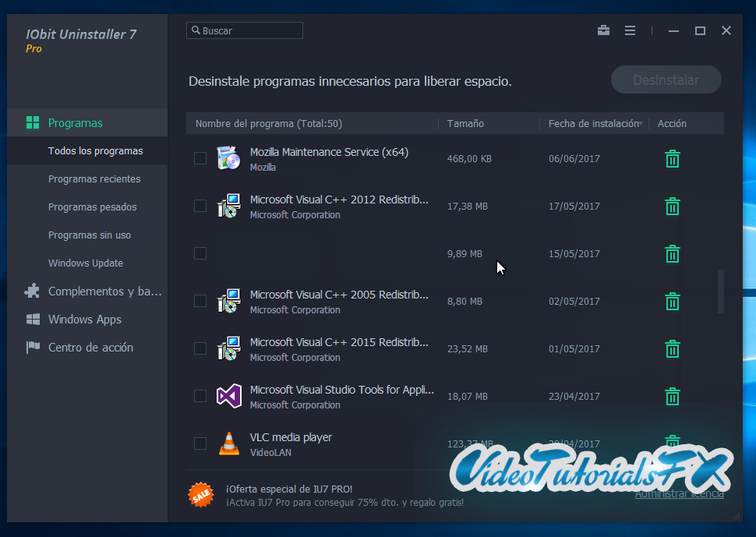
Task: Remove Visual Studio Tools via trash icon
Action: pos(672,396)
